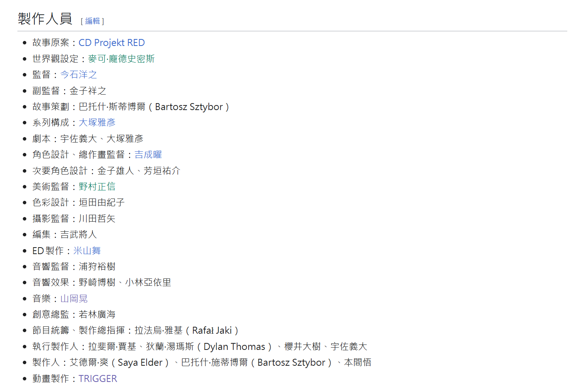Click 吉武將人 in 編集 row

78,234
